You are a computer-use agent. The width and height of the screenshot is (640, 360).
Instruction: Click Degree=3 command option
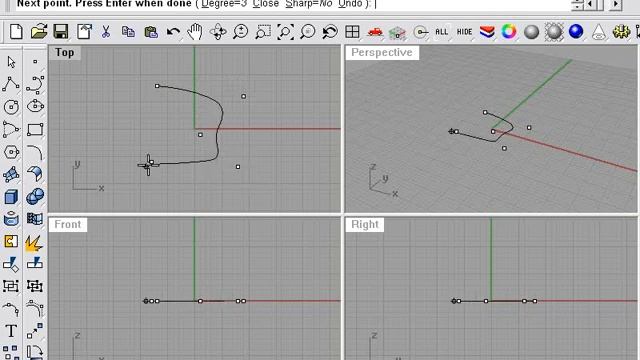(224, 4)
